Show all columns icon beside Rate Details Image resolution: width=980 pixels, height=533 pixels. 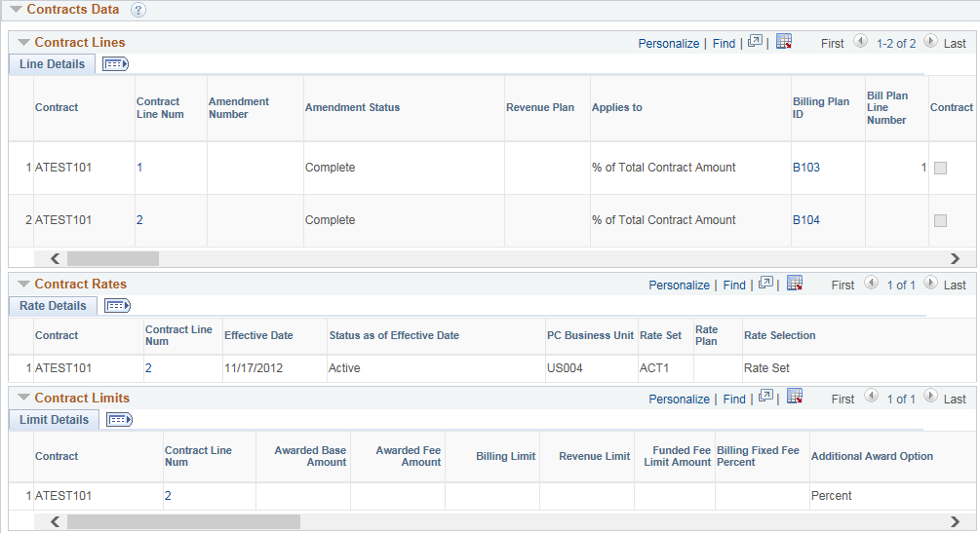[x=117, y=306]
